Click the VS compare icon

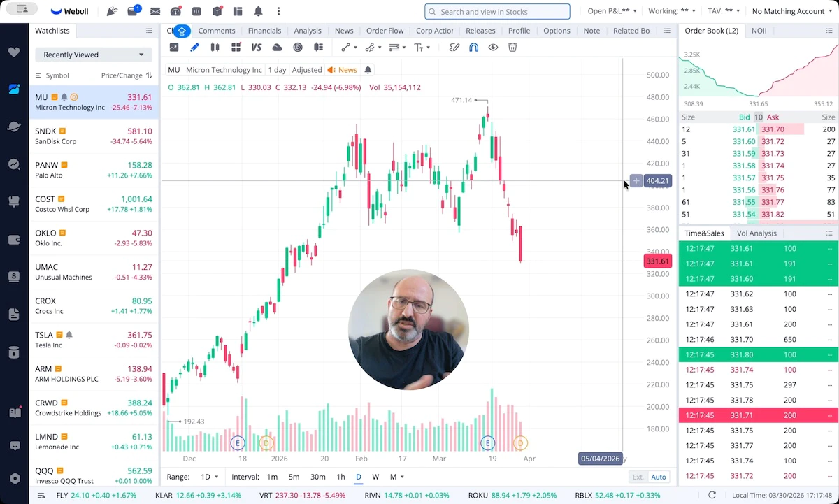tap(257, 48)
